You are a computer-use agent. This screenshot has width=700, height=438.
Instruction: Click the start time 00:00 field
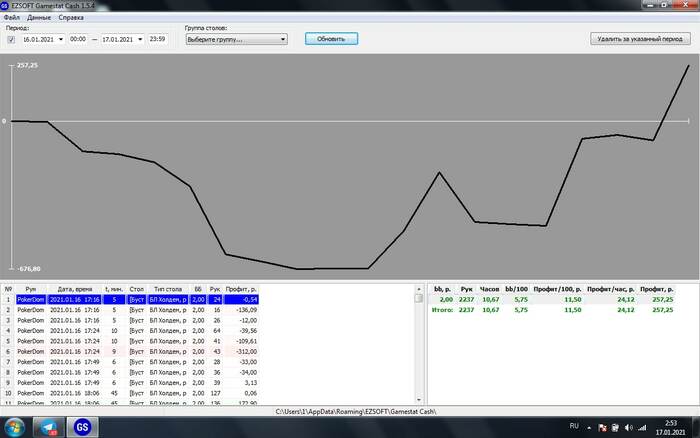pos(78,39)
